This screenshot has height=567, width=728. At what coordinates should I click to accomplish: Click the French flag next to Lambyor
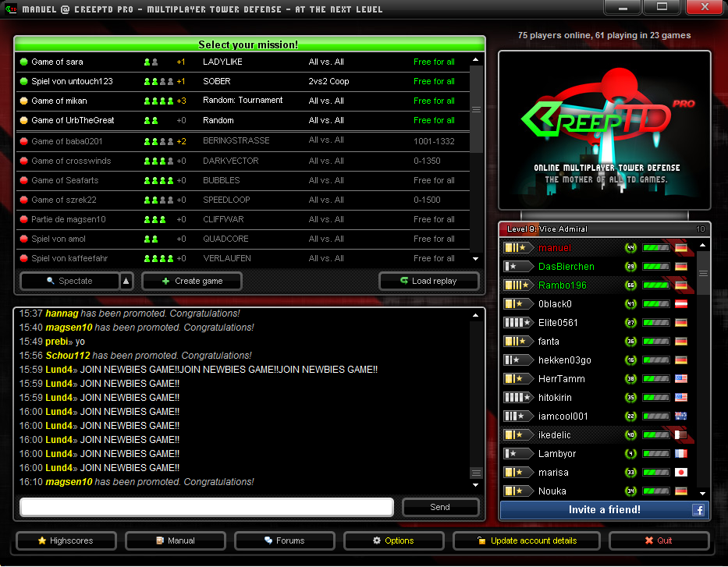(x=681, y=454)
